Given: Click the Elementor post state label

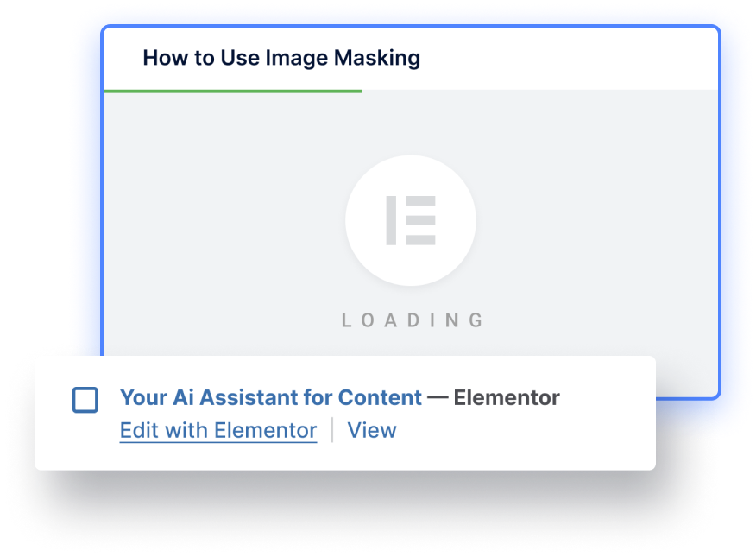Looking at the screenshot, I should coord(507,398).
